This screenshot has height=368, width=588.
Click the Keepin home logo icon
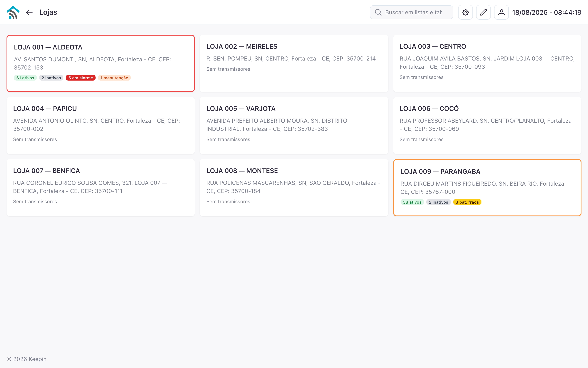(13, 12)
